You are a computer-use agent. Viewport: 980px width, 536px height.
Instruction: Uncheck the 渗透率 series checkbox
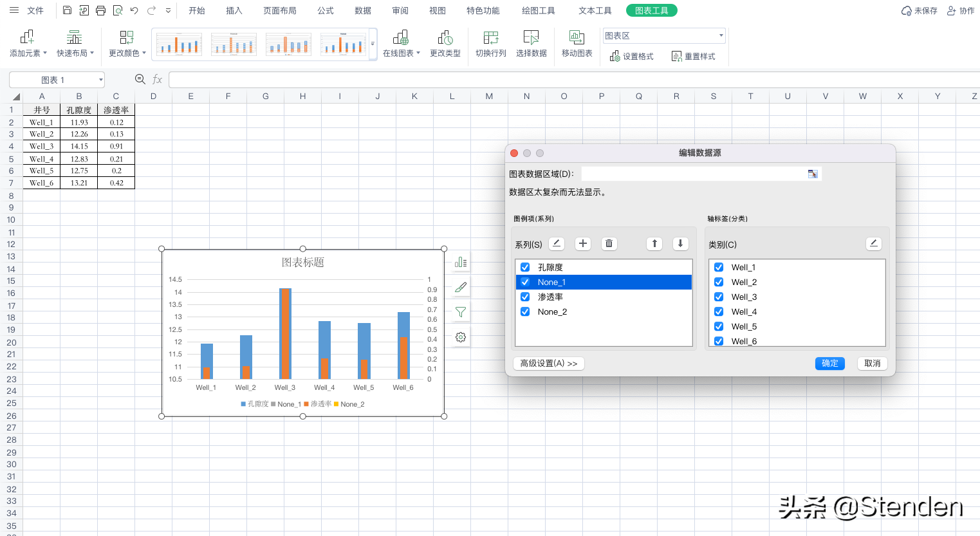tap(525, 297)
